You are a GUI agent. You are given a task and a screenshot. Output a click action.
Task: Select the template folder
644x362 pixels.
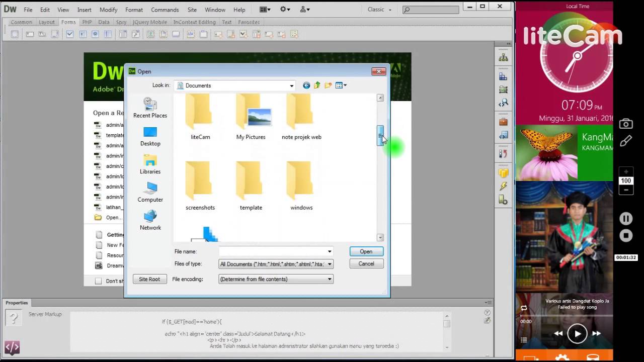tap(251, 186)
